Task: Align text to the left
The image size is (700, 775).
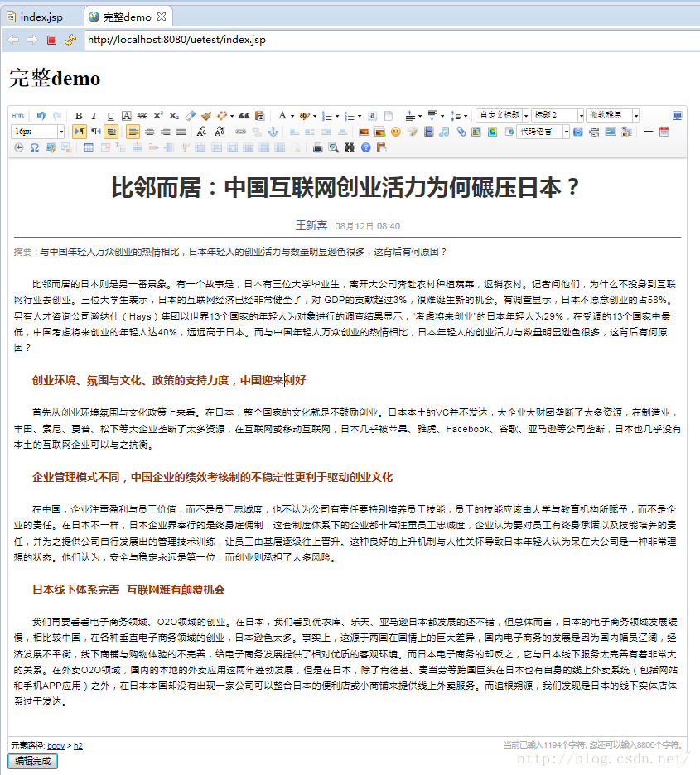Action: pyautogui.click(x=133, y=132)
